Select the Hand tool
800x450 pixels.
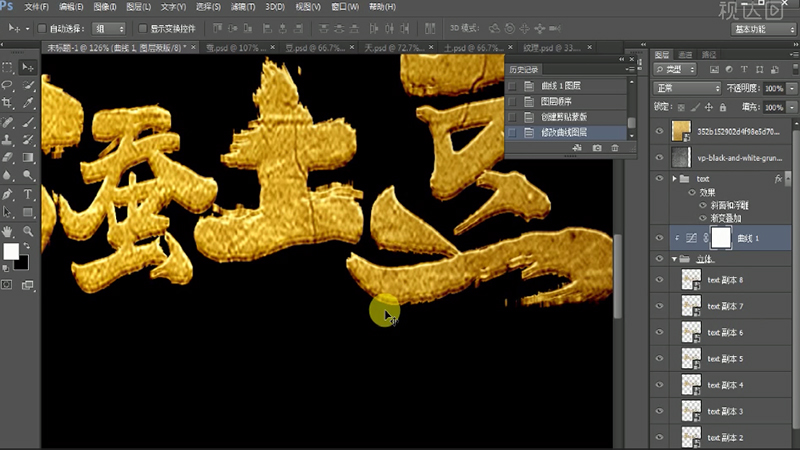point(8,231)
